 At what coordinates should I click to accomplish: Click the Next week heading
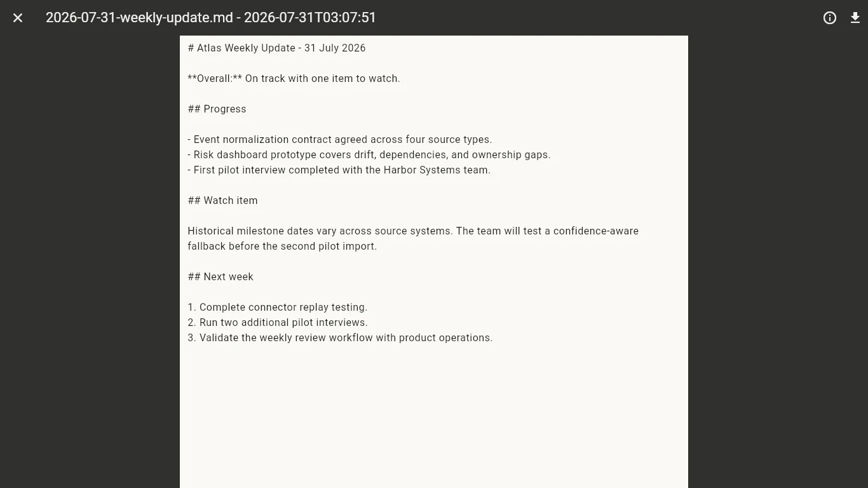pos(220,277)
